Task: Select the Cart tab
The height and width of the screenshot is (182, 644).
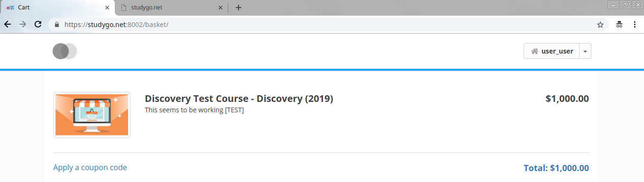Action: (57, 8)
